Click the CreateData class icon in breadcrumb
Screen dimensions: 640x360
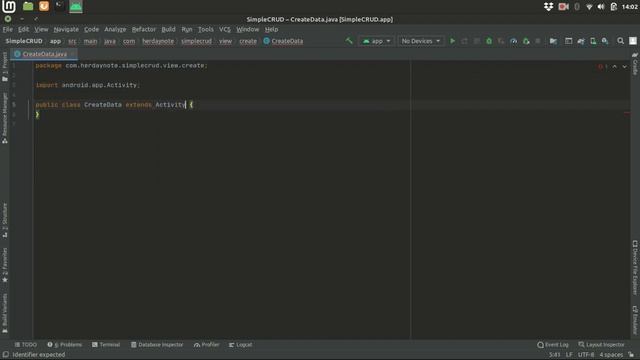[267, 41]
